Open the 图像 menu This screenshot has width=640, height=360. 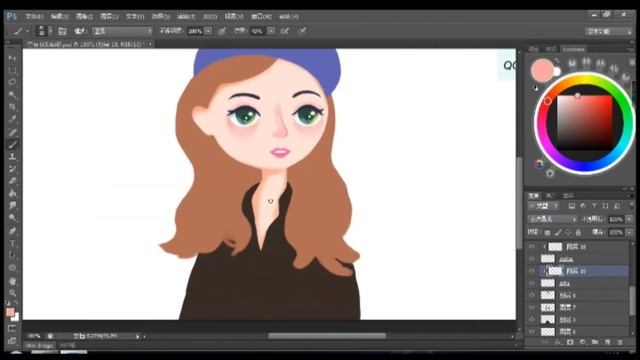coord(84,17)
